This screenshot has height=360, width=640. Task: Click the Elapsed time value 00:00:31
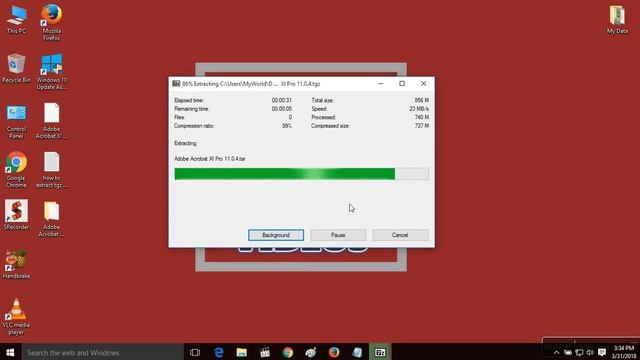[282, 100]
